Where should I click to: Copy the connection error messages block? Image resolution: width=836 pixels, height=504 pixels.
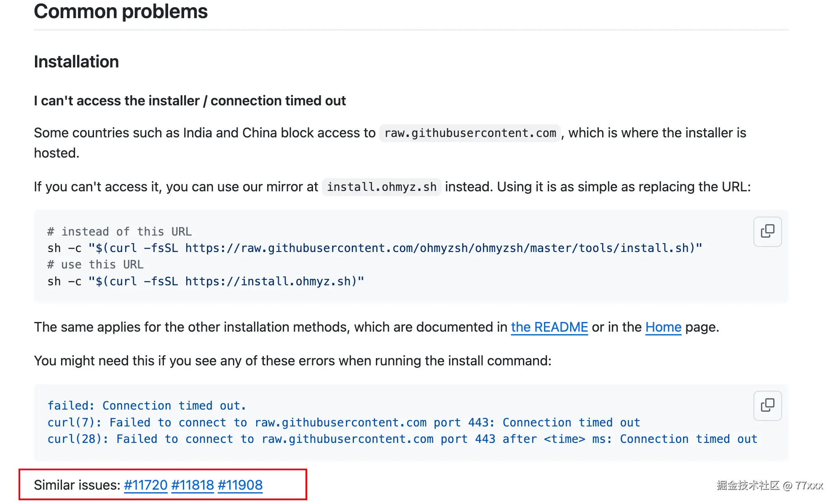(767, 405)
